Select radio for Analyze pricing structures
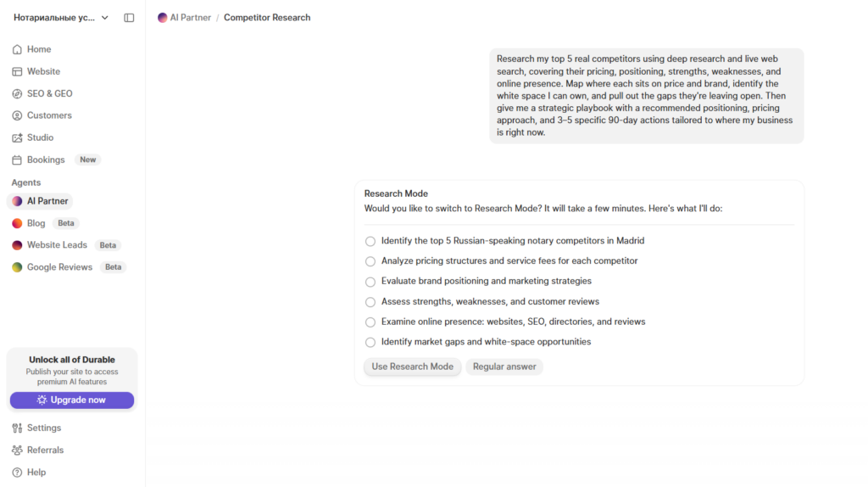The image size is (868, 487). coord(370,261)
